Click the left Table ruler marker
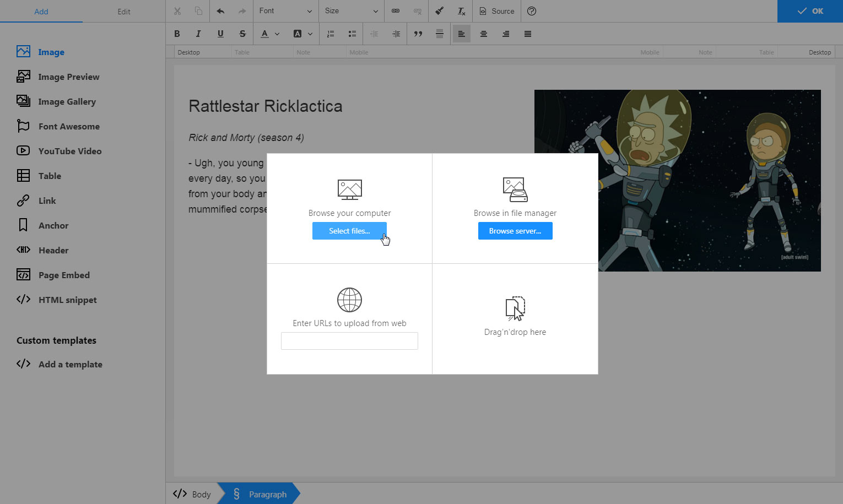The height and width of the screenshot is (504, 843). click(x=242, y=52)
